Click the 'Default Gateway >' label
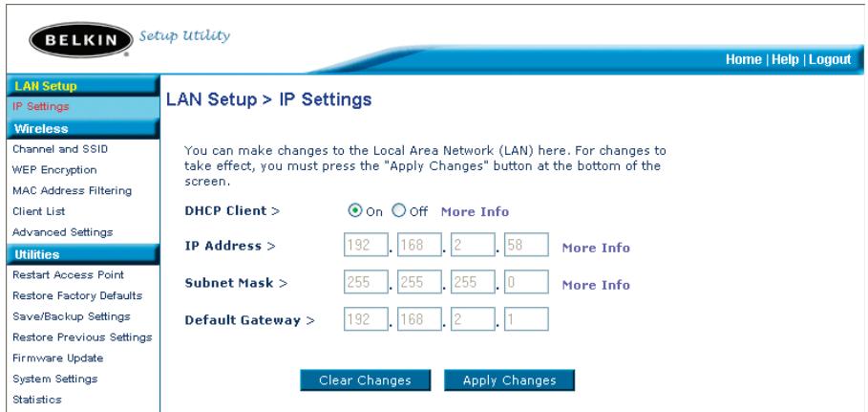 pyautogui.click(x=249, y=320)
